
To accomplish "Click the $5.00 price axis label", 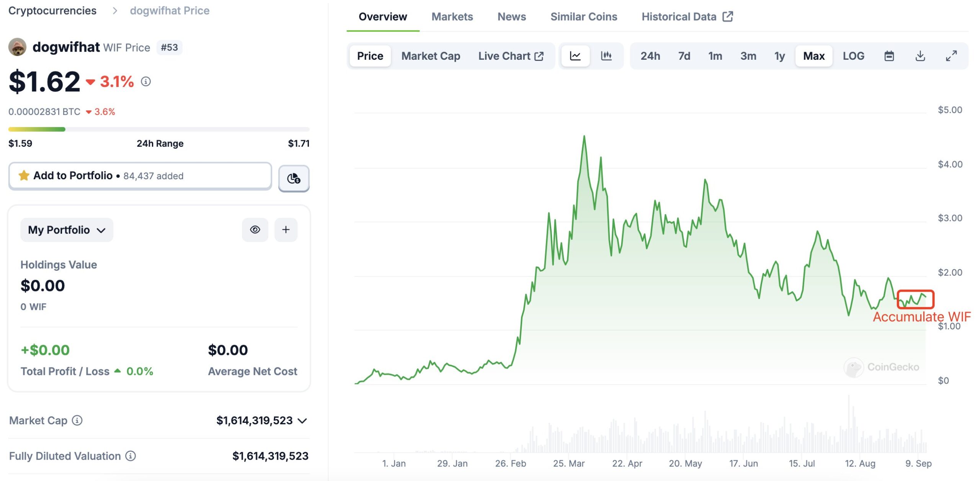I will (x=950, y=110).
